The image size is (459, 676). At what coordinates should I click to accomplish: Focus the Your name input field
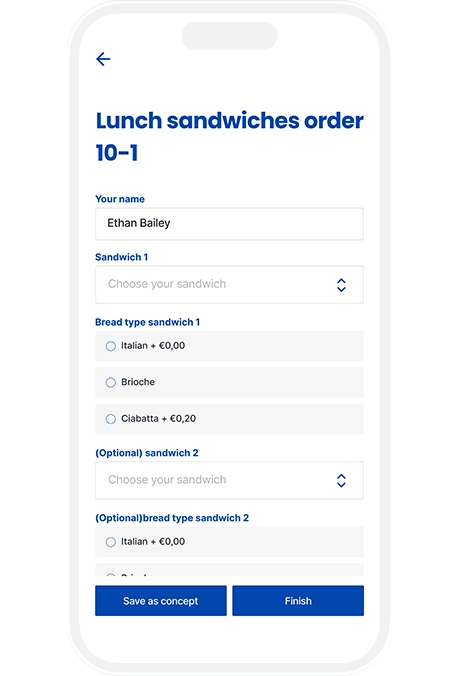coord(229,224)
